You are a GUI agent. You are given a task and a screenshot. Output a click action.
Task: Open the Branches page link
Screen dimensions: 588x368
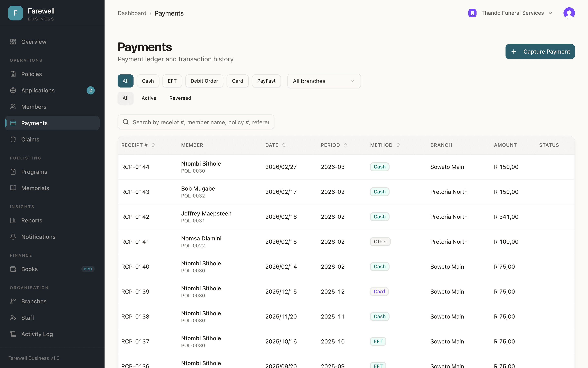[52, 301]
